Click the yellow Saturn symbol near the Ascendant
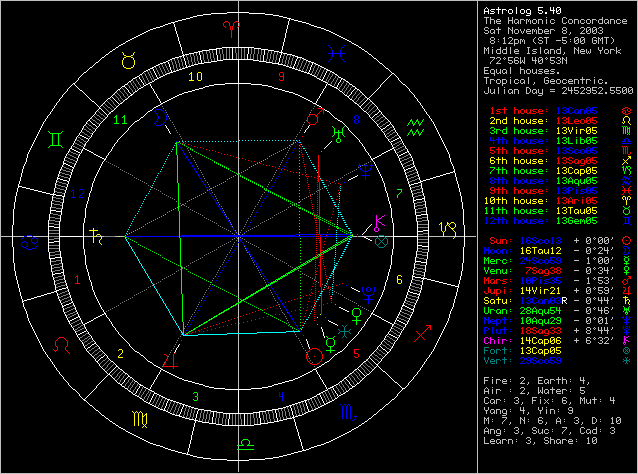 (96, 236)
